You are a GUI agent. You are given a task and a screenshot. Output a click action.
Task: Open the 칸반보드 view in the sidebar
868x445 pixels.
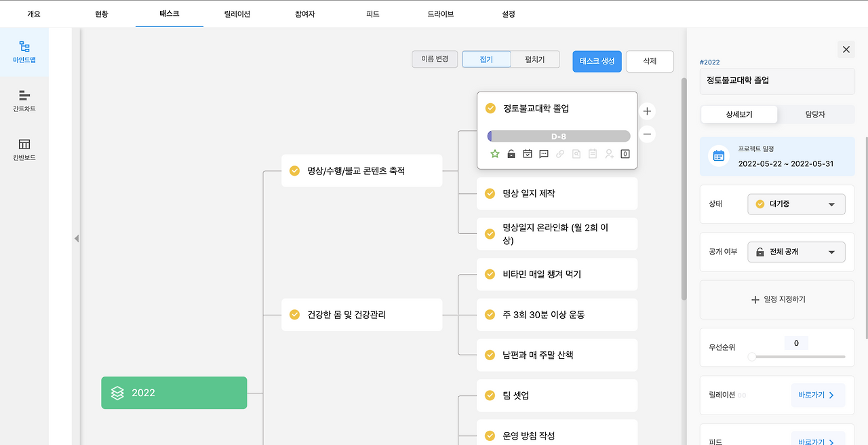(x=24, y=149)
